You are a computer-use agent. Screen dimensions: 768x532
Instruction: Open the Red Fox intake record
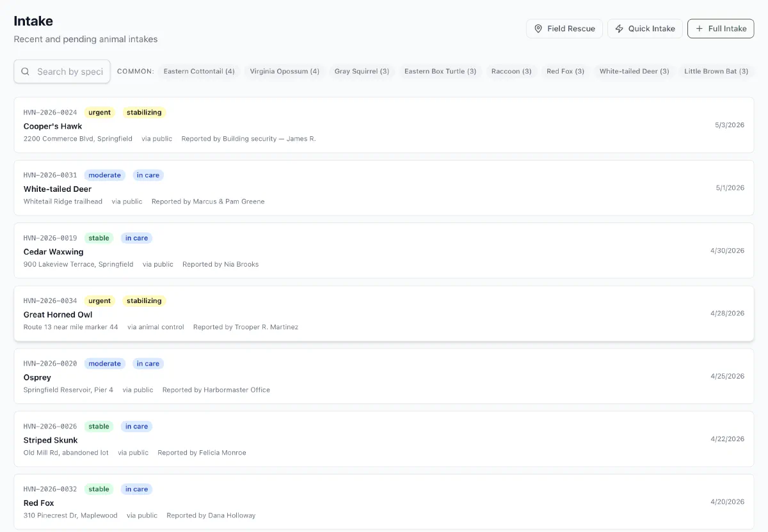click(384, 501)
